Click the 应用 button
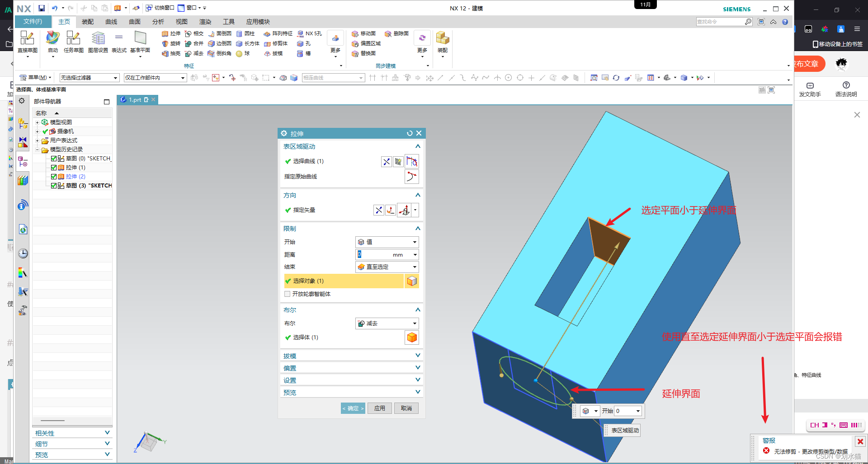This screenshot has height=464, width=868. pyautogui.click(x=380, y=408)
